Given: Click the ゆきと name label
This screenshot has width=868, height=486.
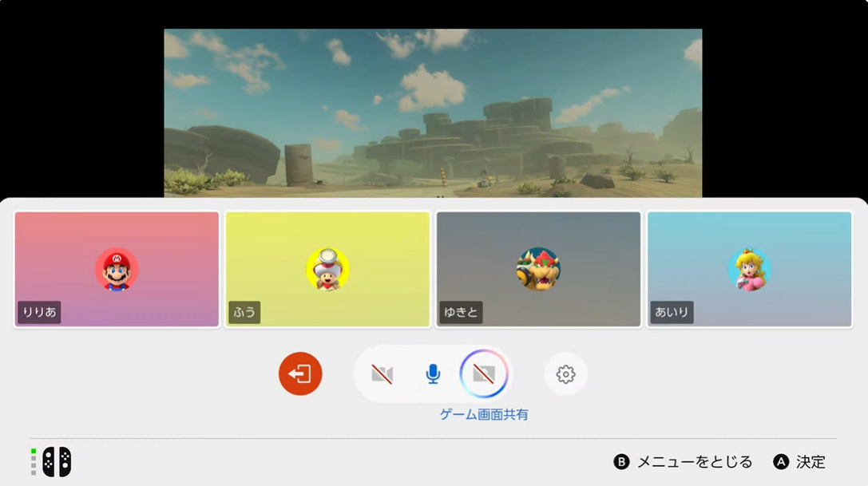Looking at the screenshot, I should (461, 312).
